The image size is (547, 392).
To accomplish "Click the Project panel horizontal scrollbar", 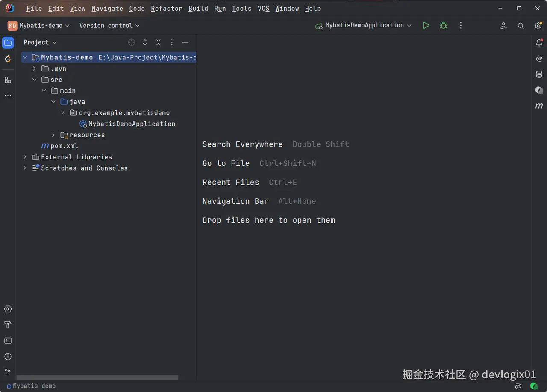I will pyautogui.click(x=97, y=378).
